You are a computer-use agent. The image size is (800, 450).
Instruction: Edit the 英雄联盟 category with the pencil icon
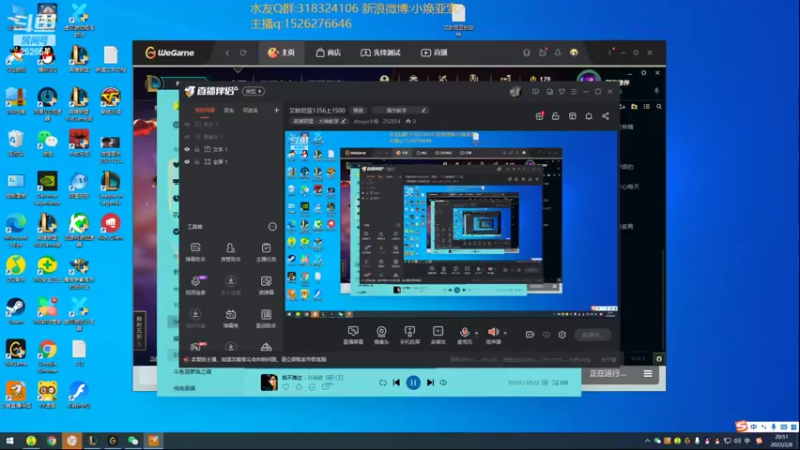[343, 121]
